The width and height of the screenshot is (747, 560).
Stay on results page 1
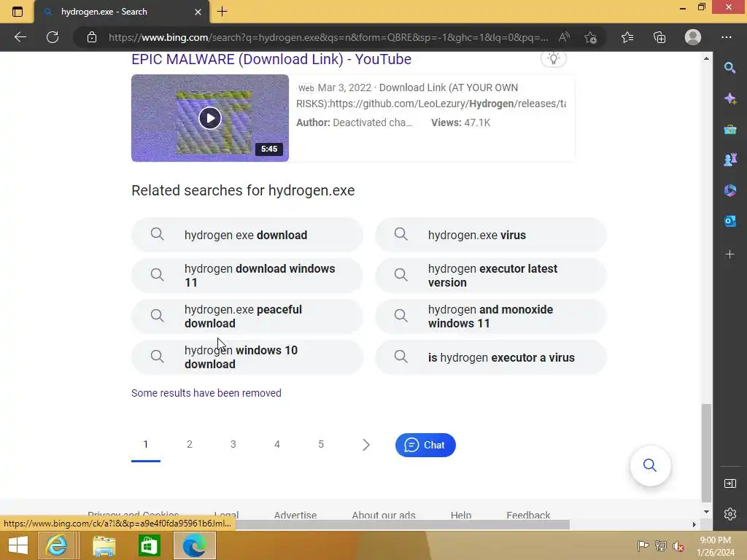click(146, 444)
